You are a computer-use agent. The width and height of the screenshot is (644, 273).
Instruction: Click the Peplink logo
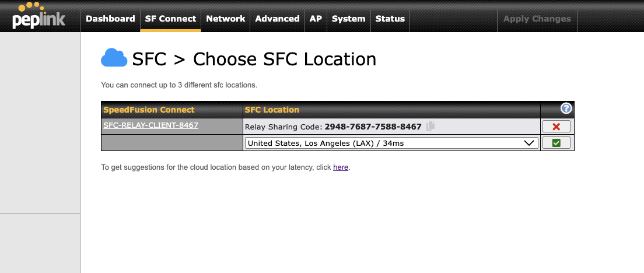coord(38,16)
